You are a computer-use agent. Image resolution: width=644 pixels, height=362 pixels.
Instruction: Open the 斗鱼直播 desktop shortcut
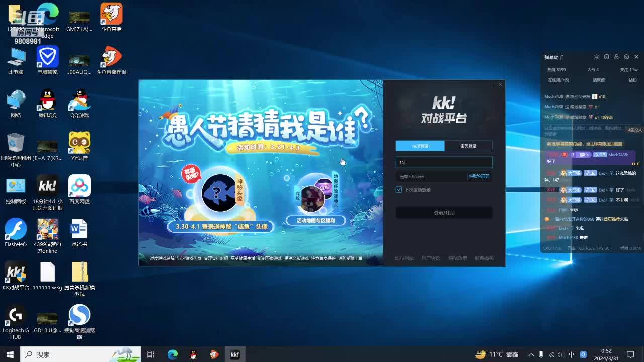(x=111, y=18)
